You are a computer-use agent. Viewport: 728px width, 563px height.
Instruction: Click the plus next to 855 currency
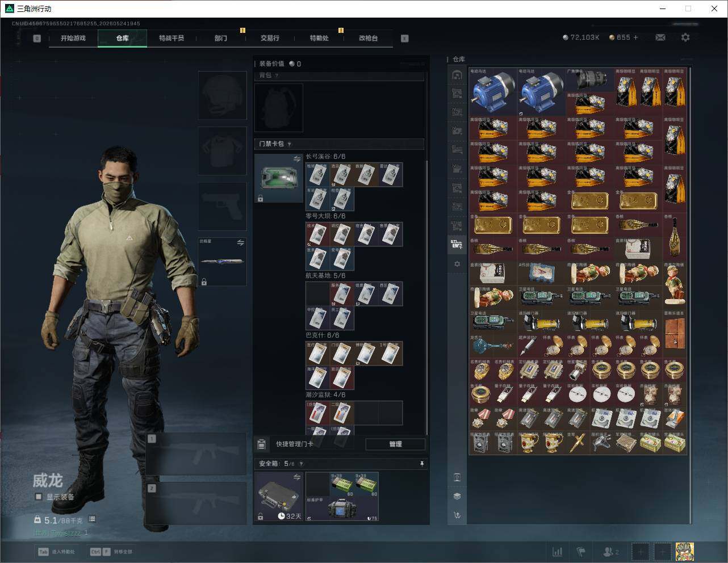coord(635,37)
